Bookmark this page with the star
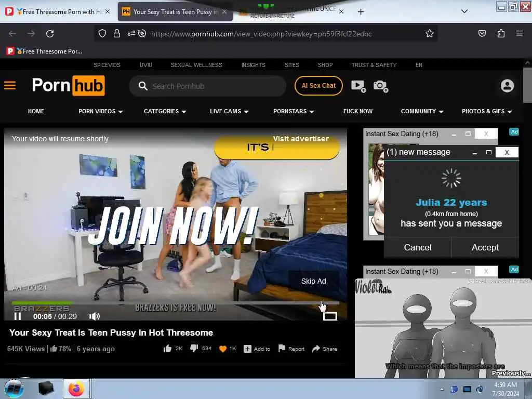The height and width of the screenshot is (399, 532). [430, 33]
